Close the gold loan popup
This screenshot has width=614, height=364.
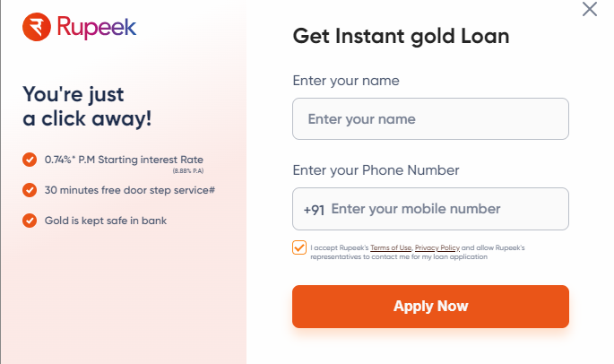[x=589, y=9]
